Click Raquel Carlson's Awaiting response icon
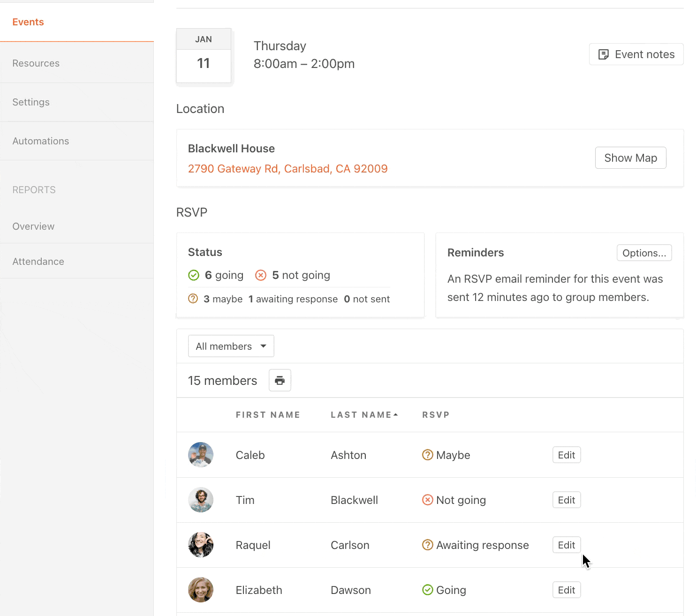Screen dimensions: 696x616 [x=428, y=545]
